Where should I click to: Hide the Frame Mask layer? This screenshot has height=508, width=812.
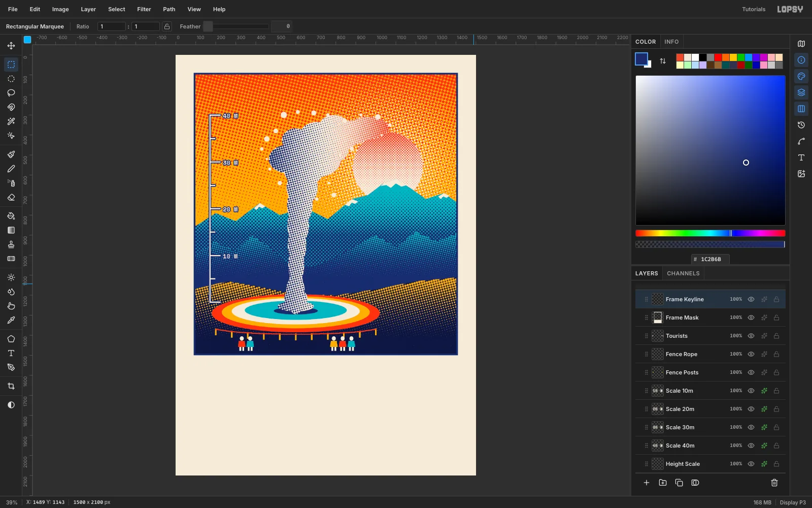pyautogui.click(x=751, y=317)
